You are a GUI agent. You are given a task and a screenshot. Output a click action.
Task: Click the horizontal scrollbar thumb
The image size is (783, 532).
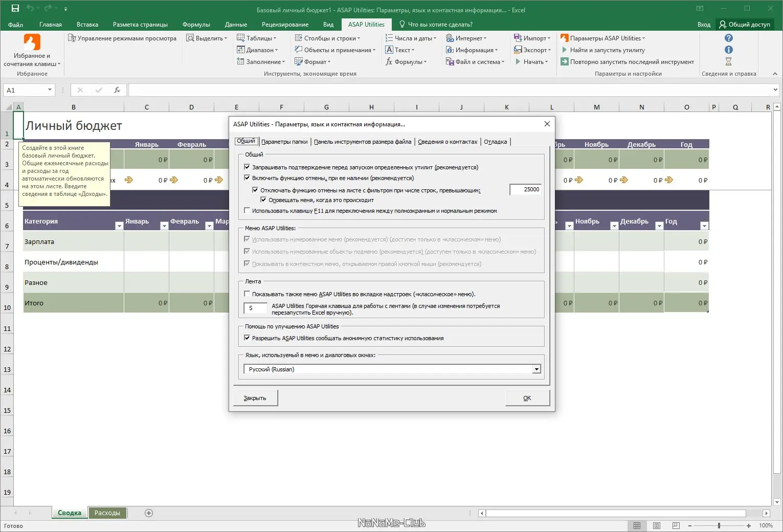(x=616, y=513)
